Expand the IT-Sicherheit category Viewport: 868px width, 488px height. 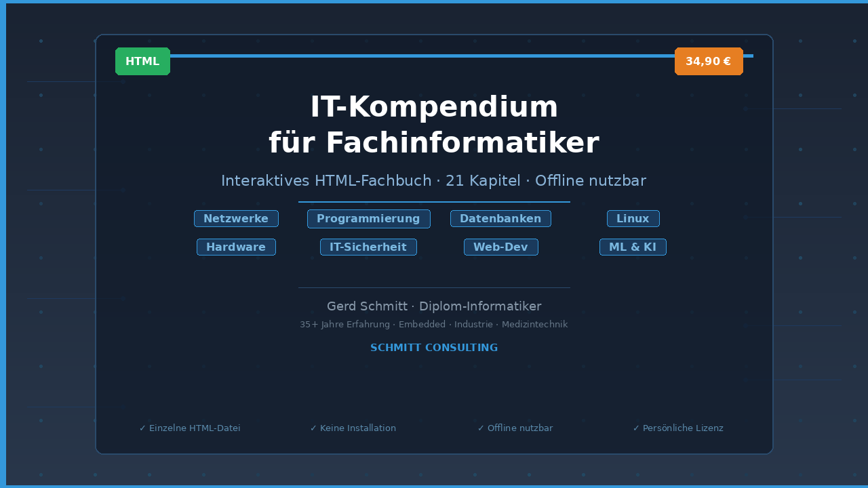(x=368, y=247)
